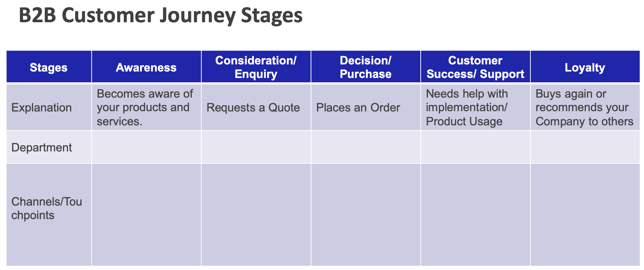Click the 'Buys again or recommends' cell

(584, 107)
